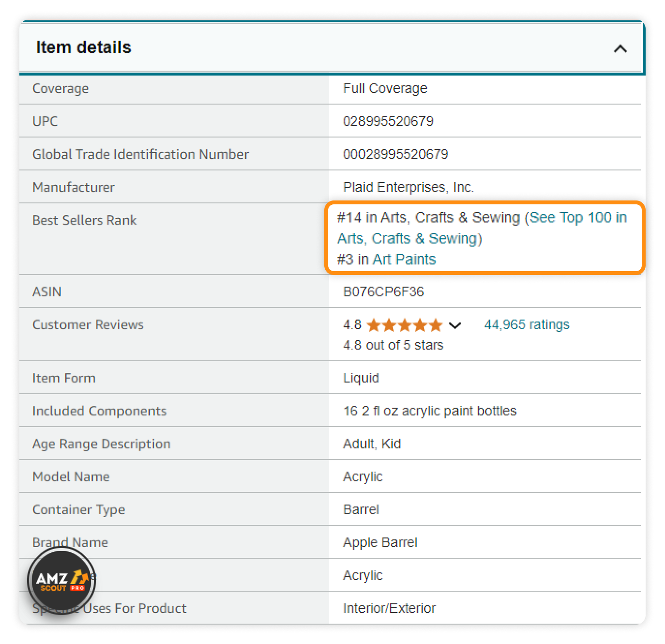Collapse the Item details section

coord(621,48)
